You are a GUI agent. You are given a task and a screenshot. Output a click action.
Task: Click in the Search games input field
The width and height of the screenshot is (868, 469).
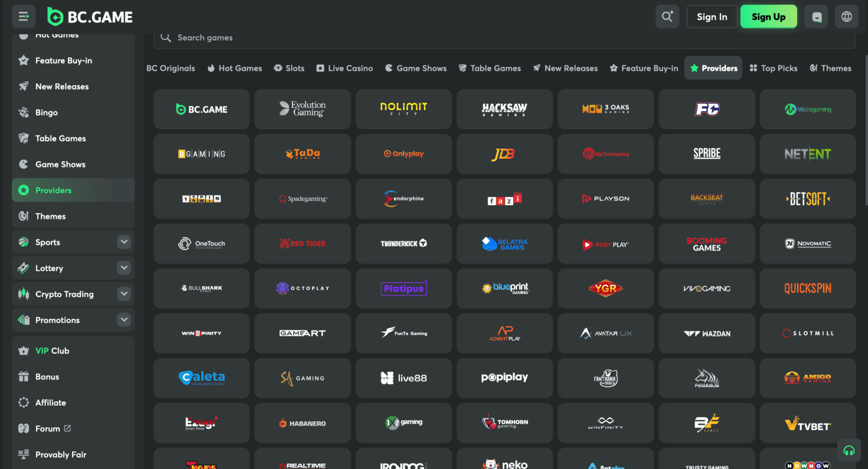tap(505, 37)
